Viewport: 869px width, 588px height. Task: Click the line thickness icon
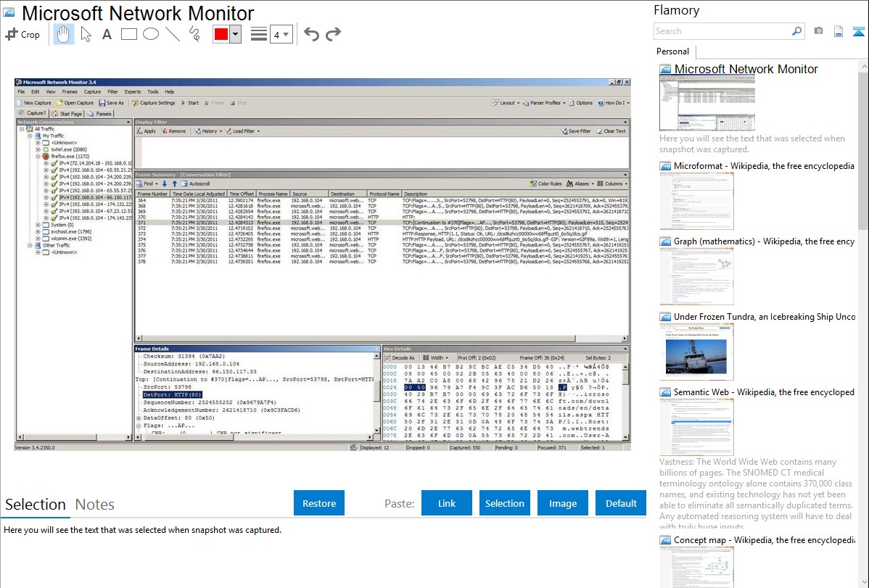(258, 34)
